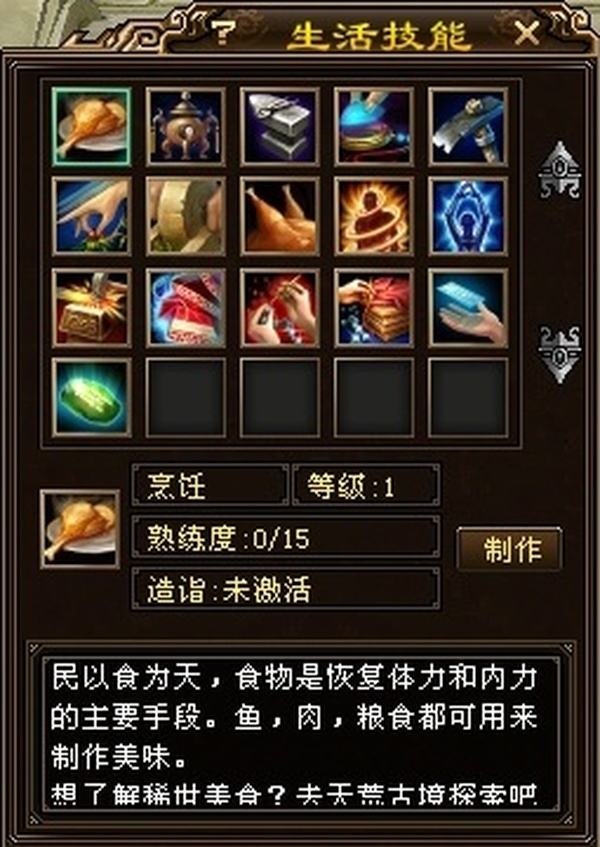Select the cooking skill chicken drumstick icon
The image size is (600, 847).
tap(91, 127)
